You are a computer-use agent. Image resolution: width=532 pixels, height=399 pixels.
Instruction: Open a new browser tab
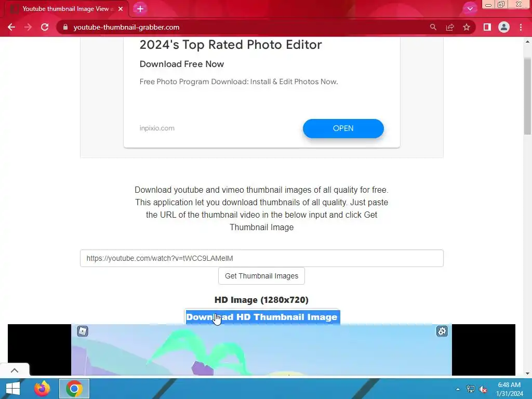pyautogui.click(x=140, y=9)
